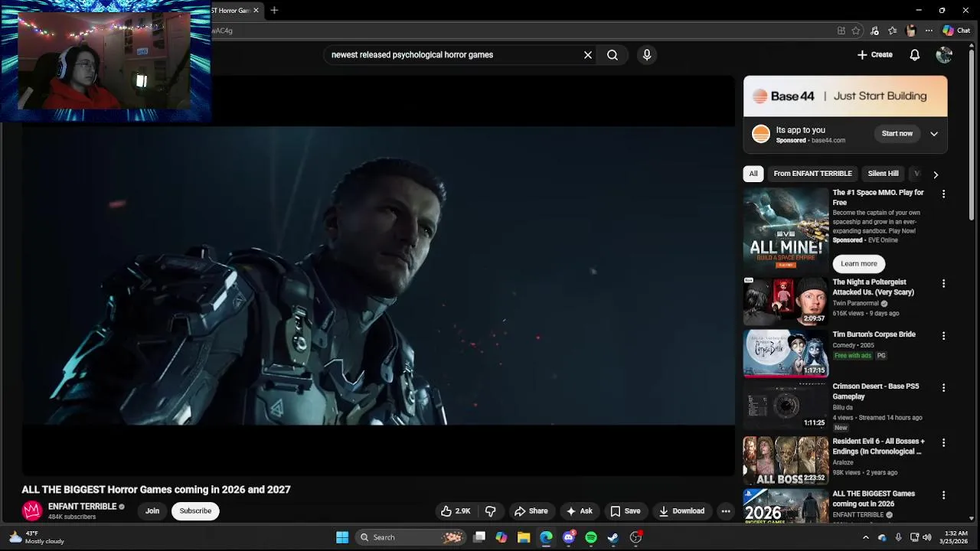Open Edge split screen icon
Image resolution: width=980 pixels, height=551 pixels.
[841, 31]
